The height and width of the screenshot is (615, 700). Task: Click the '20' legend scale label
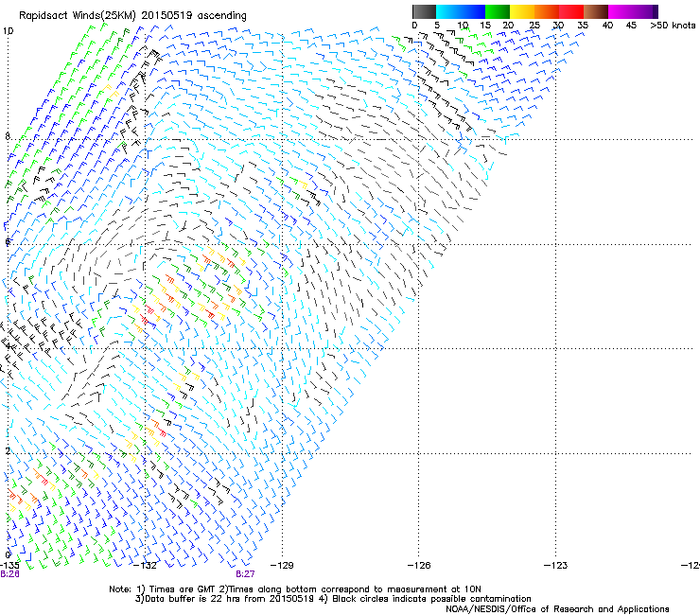508,26
